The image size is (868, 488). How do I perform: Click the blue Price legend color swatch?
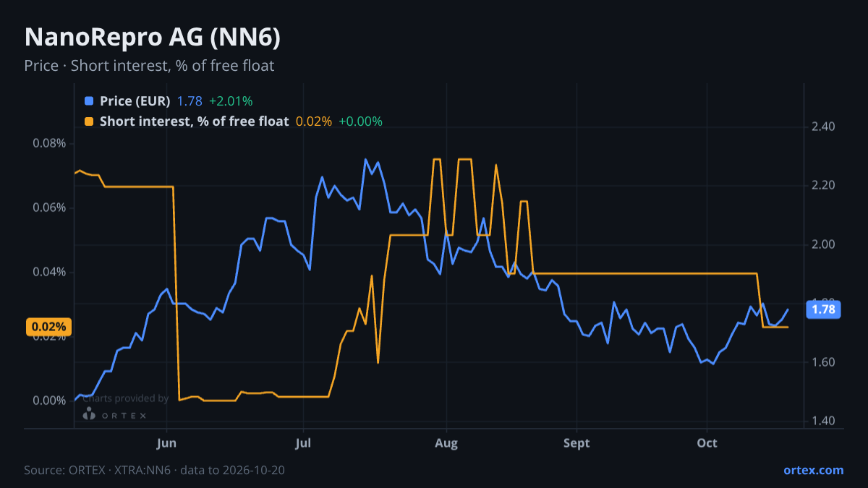pos(89,101)
